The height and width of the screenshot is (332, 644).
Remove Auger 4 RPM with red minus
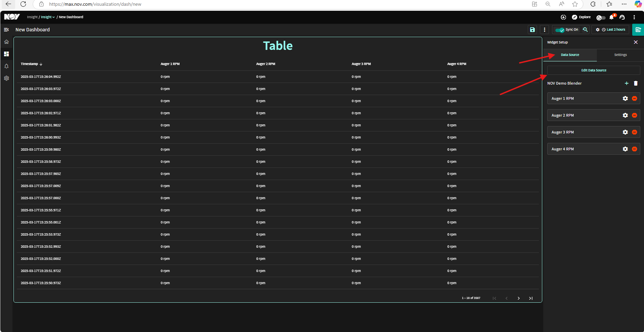pos(634,149)
